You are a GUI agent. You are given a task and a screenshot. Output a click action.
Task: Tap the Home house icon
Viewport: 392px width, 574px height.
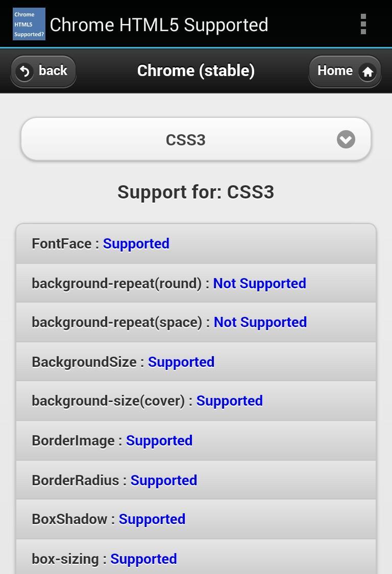[x=367, y=72]
